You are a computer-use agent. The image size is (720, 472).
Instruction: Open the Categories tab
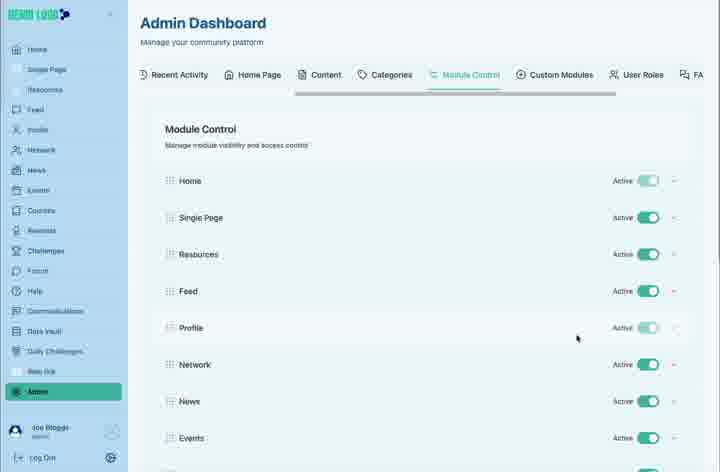[385, 75]
